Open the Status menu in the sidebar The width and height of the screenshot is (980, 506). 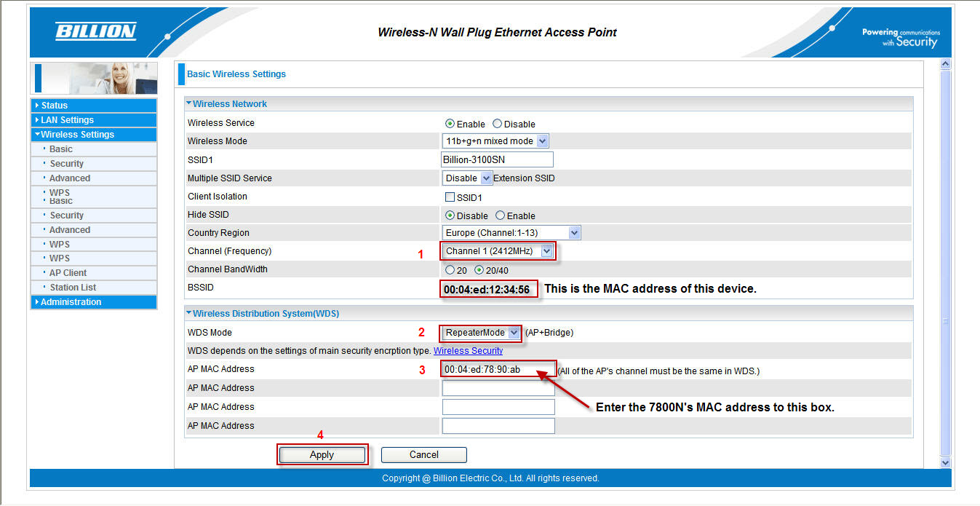click(x=94, y=106)
